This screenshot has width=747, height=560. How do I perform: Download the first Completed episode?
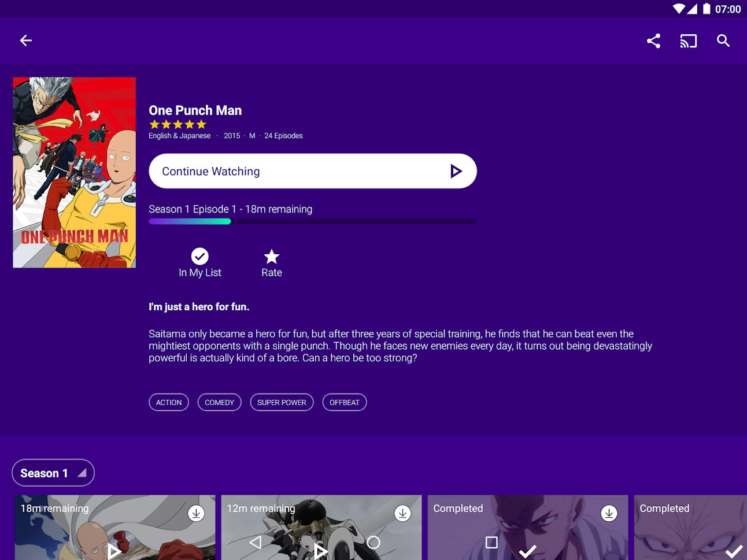point(609,513)
